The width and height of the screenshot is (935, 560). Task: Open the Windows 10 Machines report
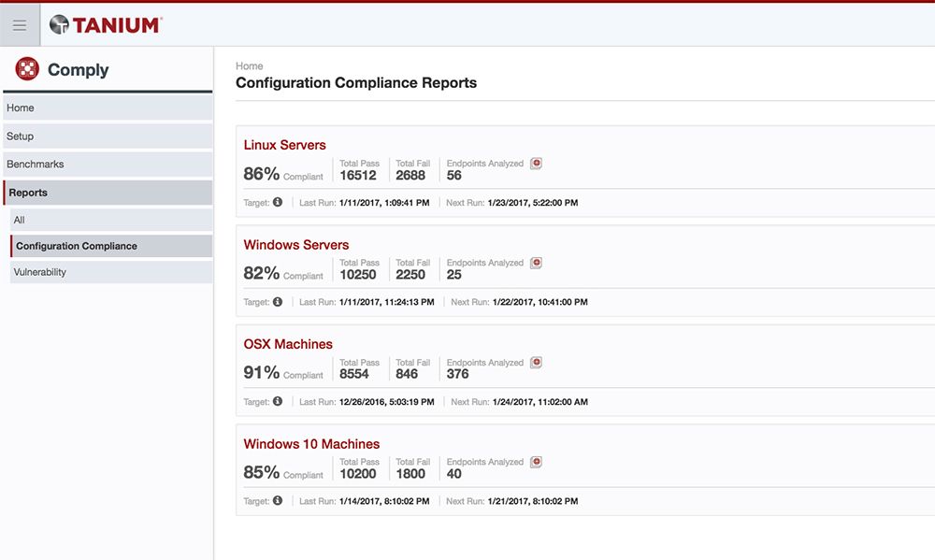tap(311, 444)
